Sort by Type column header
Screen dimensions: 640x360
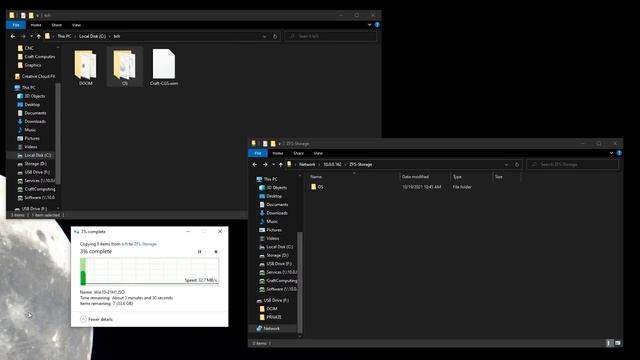pyautogui.click(x=471, y=177)
